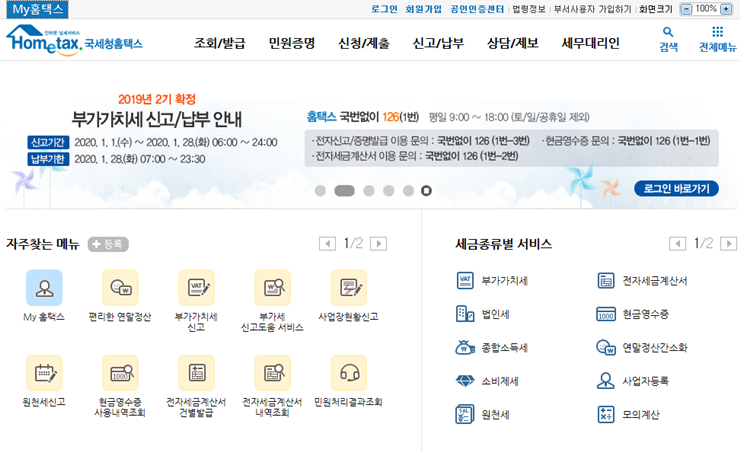The width and height of the screenshot is (740, 452).
Task: Open 공인인증센터 link
Action: [x=477, y=9]
